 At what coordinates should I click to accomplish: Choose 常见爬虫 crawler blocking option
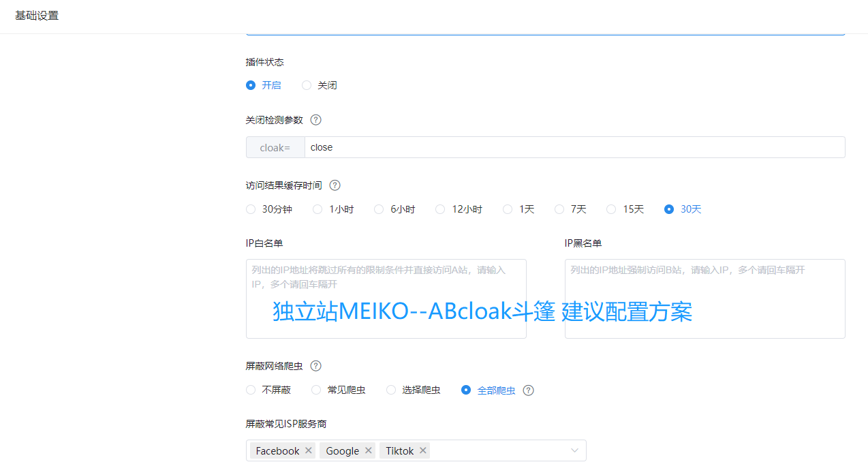coord(316,390)
